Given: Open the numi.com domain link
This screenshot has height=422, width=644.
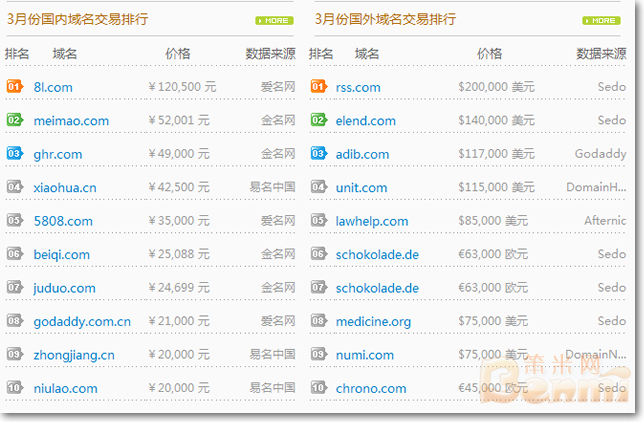Looking at the screenshot, I should click(x=365, y=355).
